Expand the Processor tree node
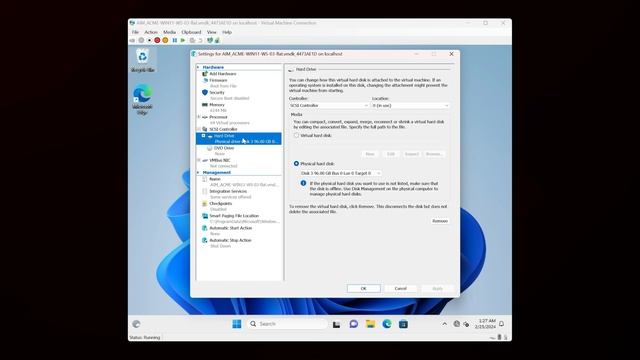This screenshot has height=360, width=640. [x=199, y=117]
